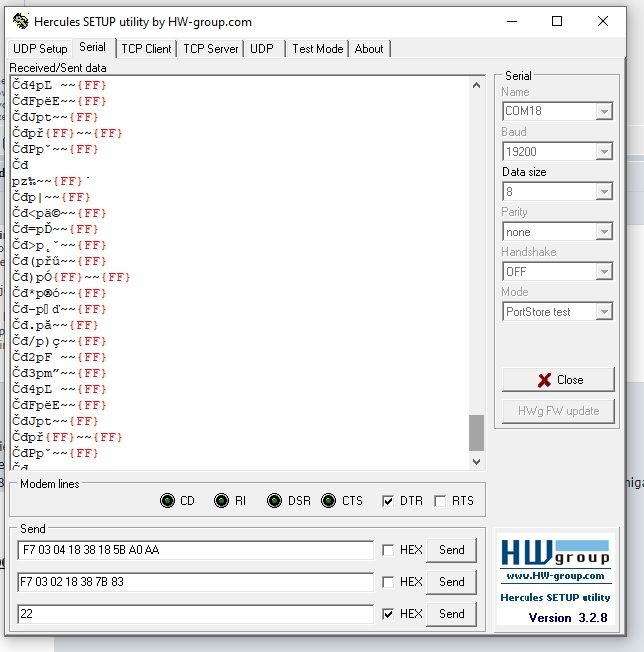Click the RI modem line indicator
Screen dimensions: 644x652
coord(221,500)
